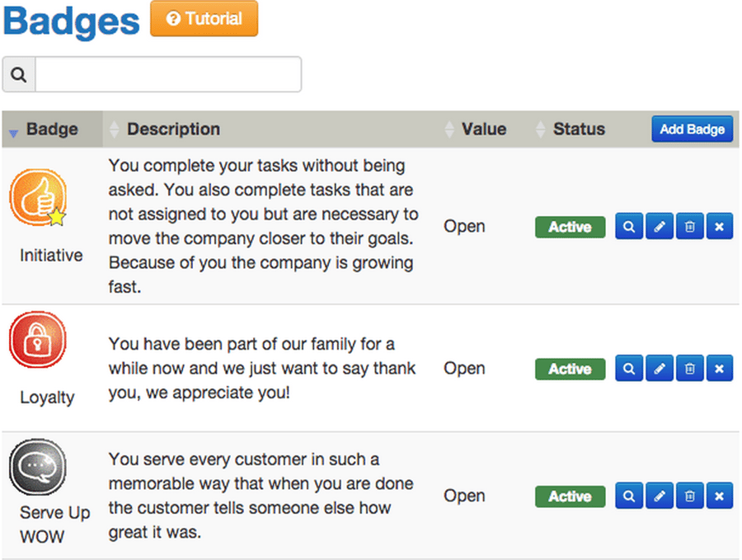742x560 pixels.
Task: Sort the table by Badge column
Action: tap(51, 129)
